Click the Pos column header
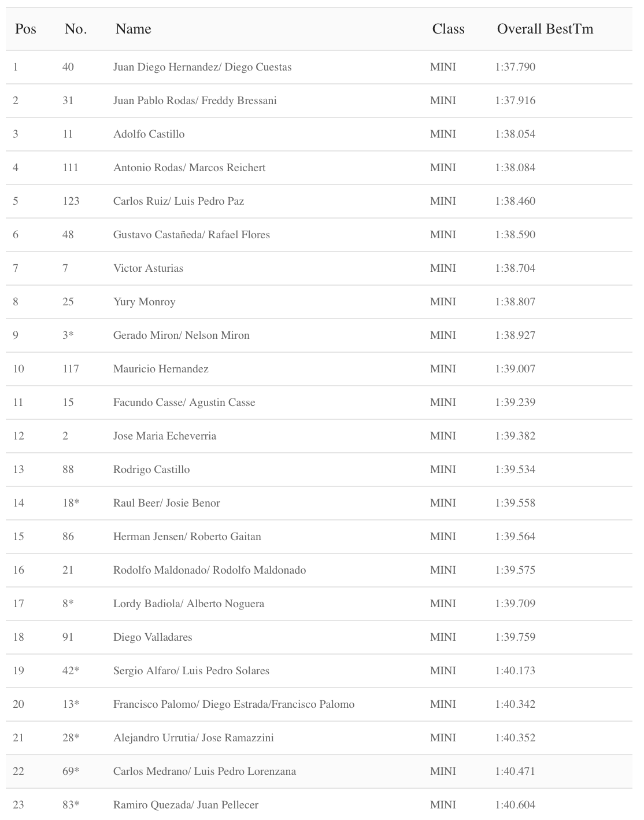 tap(25, 29)
